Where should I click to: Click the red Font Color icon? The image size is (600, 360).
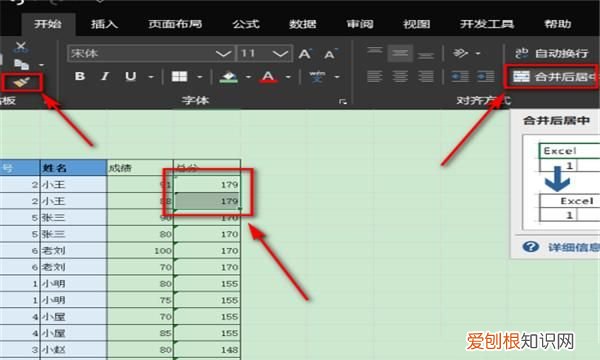tap(268, 77)
